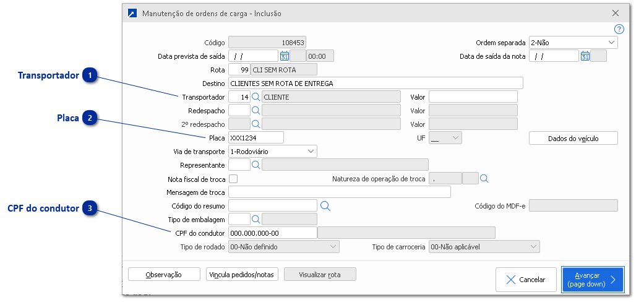This screenshot has width=644, height=305.
Task: Click Vincula pedidos/notas button
Action: [242, 274]
